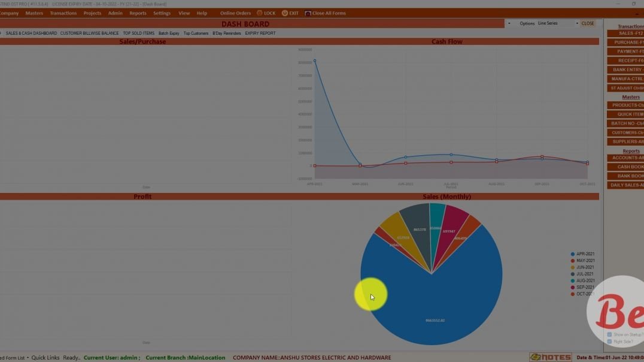Click the CLOSE button on dashboard
The image size is (644, 362).
coord(587,23)
